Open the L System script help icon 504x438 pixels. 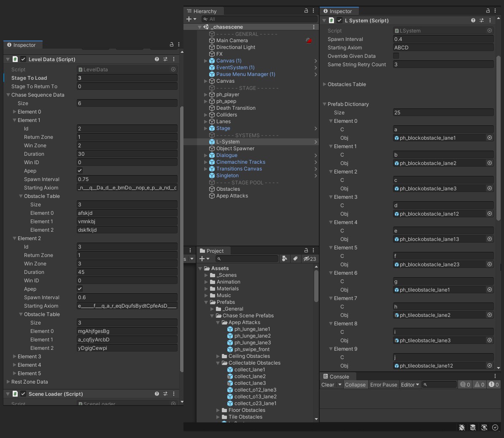pos(473,20)
